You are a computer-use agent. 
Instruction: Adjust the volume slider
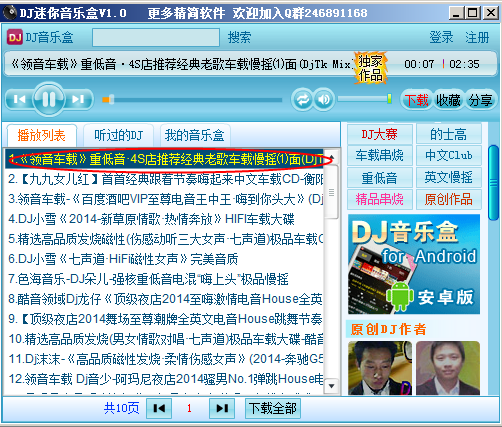click(x=365, y=99)
